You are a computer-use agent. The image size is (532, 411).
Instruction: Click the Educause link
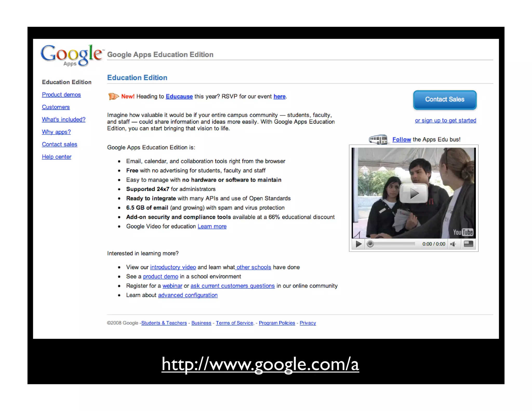click(x=179, y=96)
